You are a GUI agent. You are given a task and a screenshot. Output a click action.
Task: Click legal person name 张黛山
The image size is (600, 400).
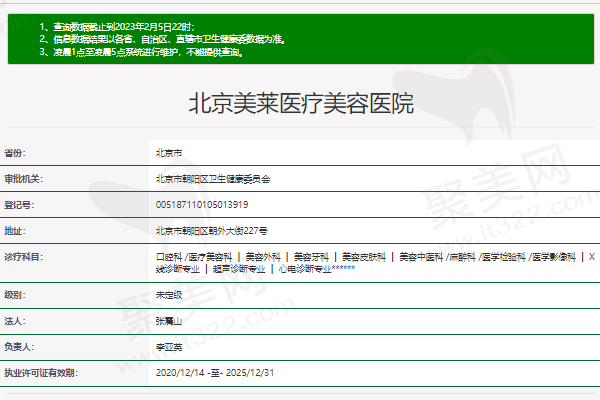(x=169, y=321)
